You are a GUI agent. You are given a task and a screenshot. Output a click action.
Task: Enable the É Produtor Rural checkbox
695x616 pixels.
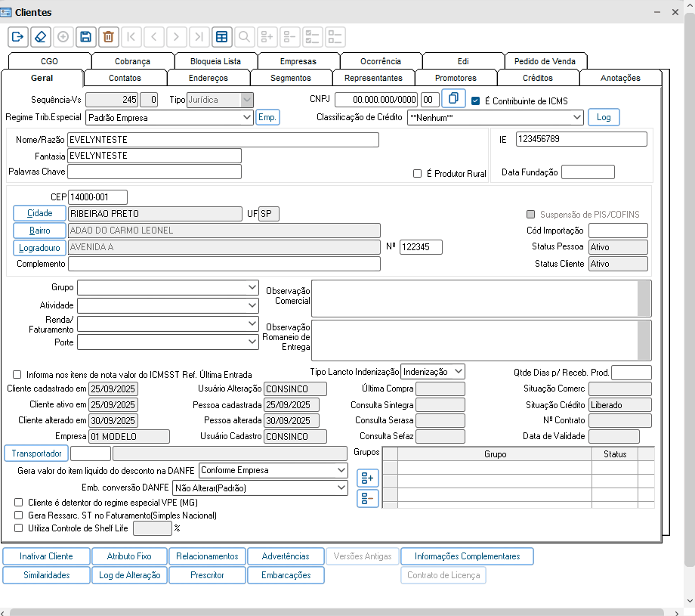tap(417, 173)
